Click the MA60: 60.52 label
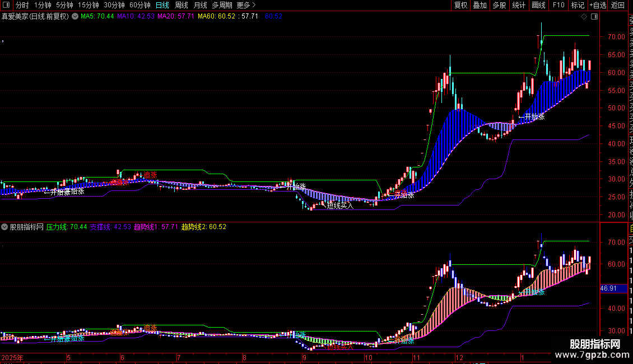The image size is (633, 364). tap(216, 16)
